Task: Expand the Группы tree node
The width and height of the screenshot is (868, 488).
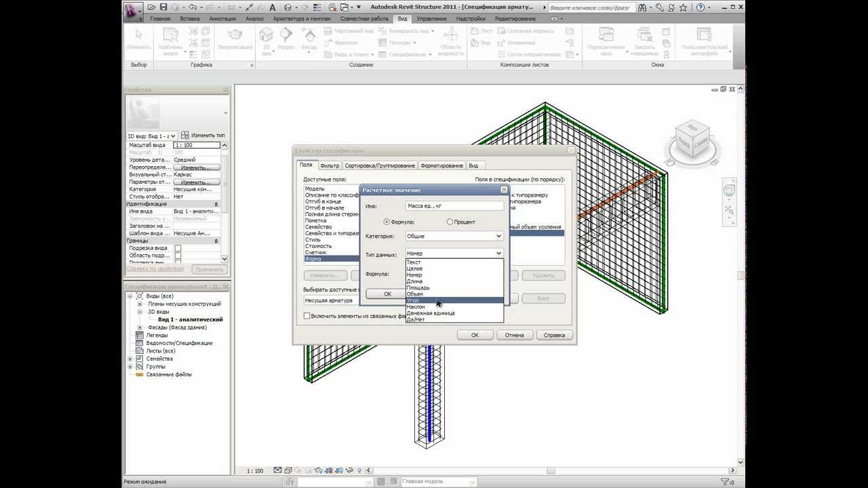Action: 130,367
